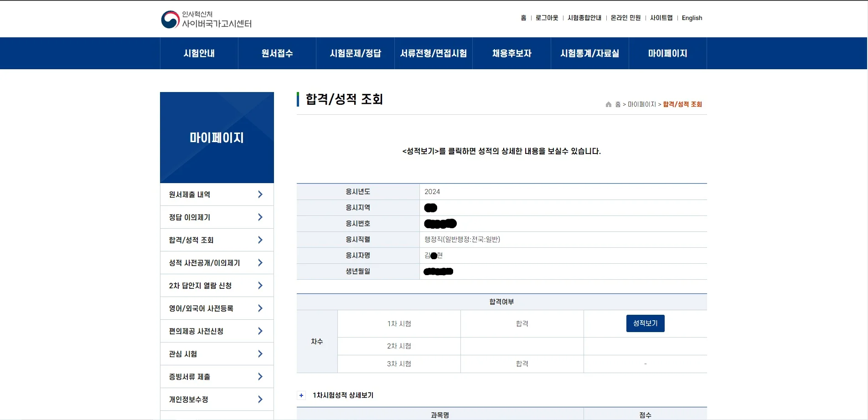Click the home icon in the breadcrumb

[x=608, y=104]
